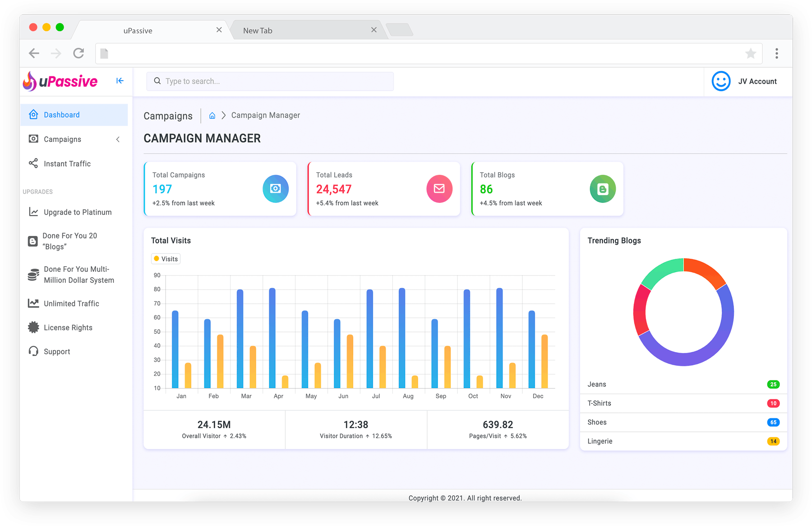
Task: Open the JV Account menu
Action: 757,82
